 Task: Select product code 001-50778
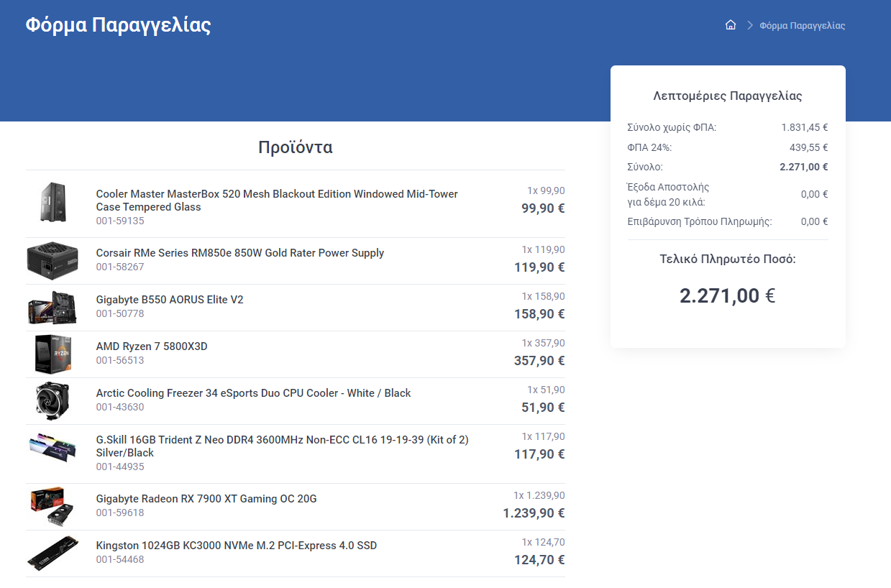(120, 313)
